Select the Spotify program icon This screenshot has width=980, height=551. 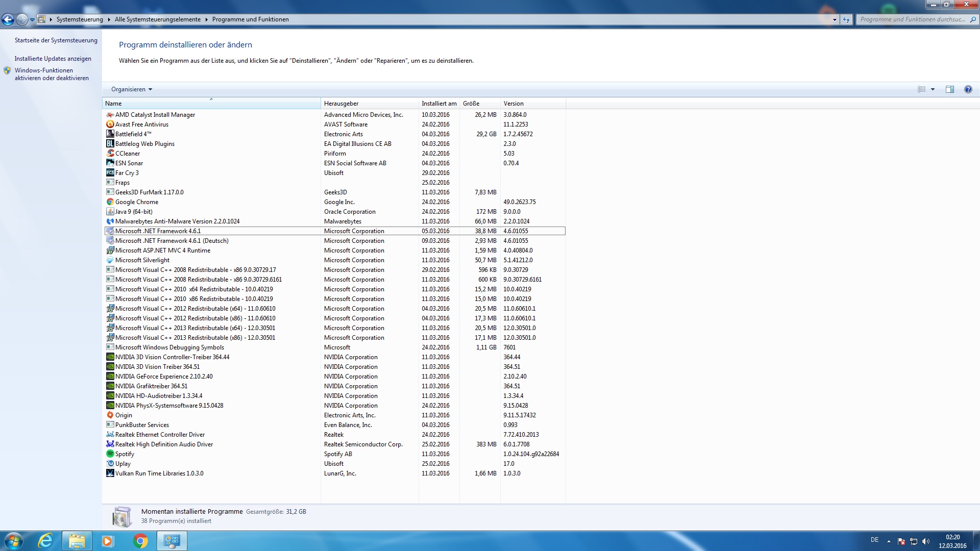110,454
